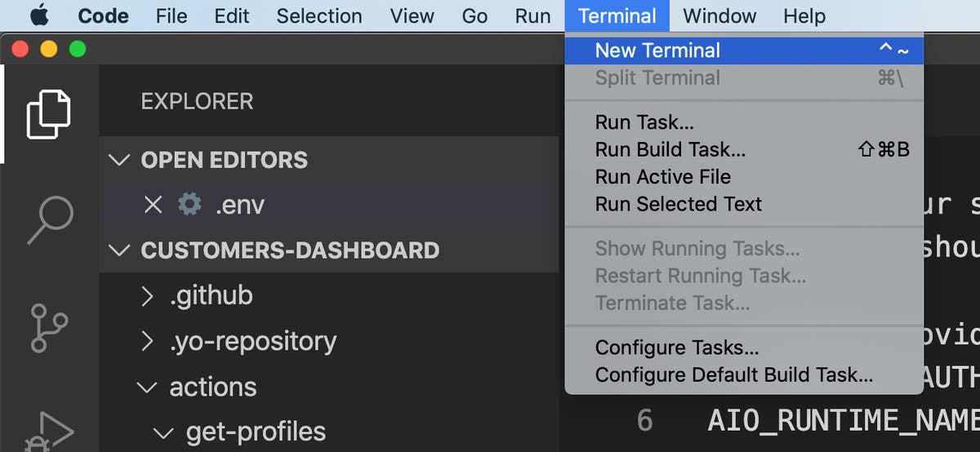Screen dimensions: 980x452
Task: Collapse the Open Editors section
Action: tap(120, 160)
